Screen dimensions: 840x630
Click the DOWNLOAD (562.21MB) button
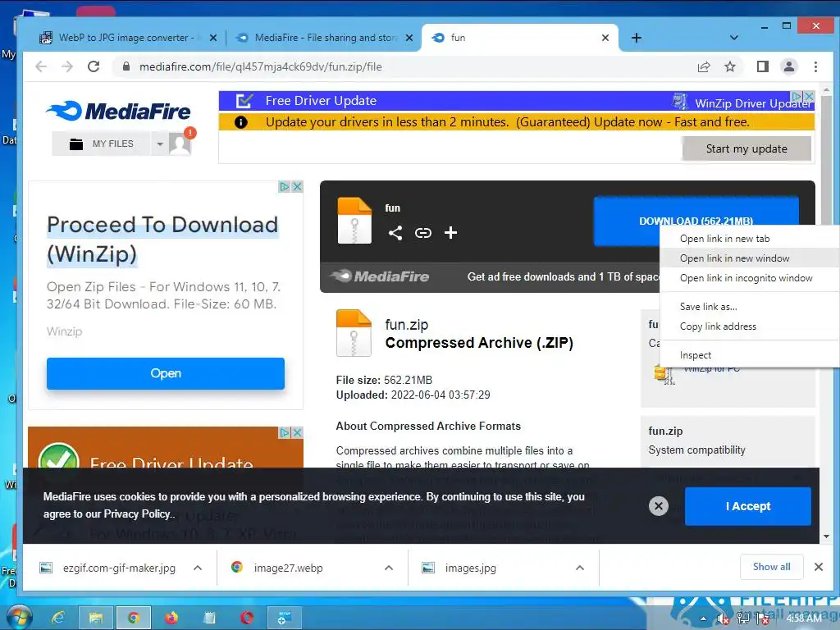696,221
